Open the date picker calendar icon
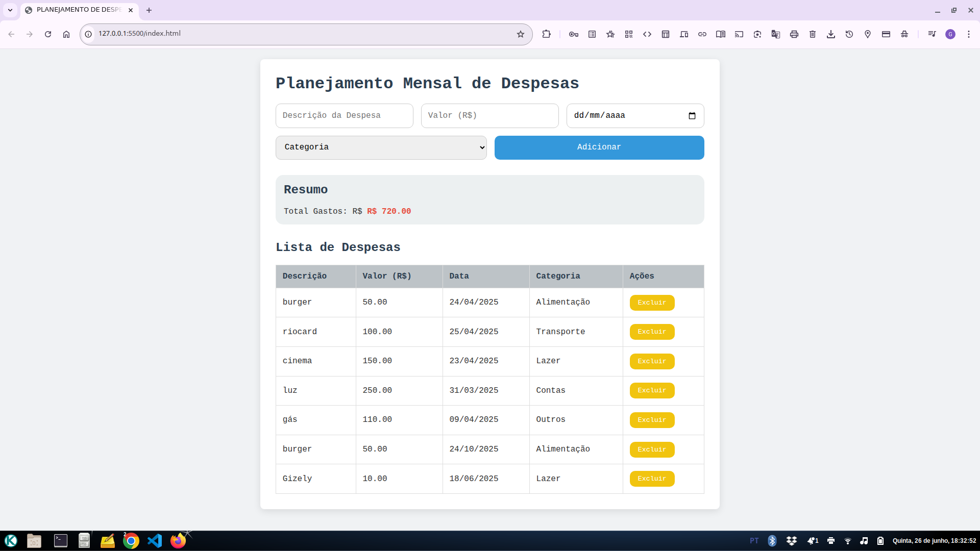This screenshot has height=551, width=980. tap(692, 116)
